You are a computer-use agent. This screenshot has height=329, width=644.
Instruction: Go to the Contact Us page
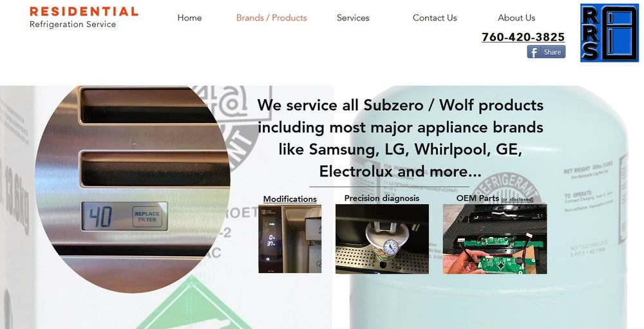pos(435,17)
